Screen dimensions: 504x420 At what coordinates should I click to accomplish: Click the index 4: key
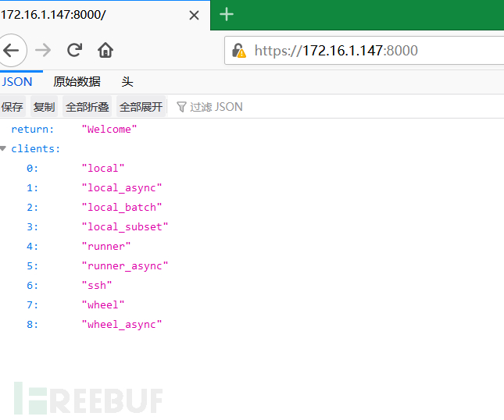33,246
